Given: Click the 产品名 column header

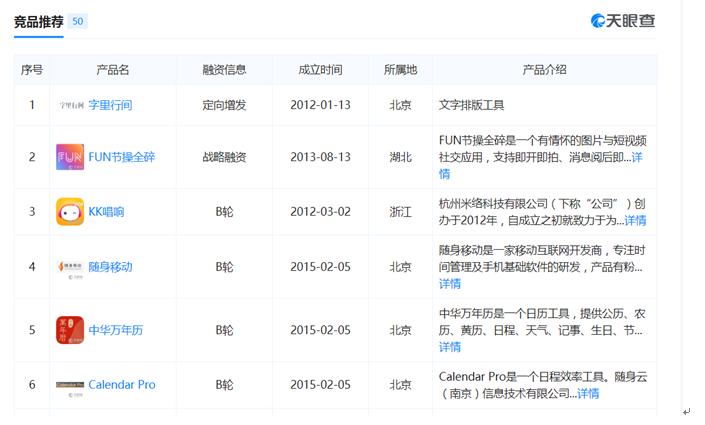Looking at the screenshot, I should coord(112,70).
